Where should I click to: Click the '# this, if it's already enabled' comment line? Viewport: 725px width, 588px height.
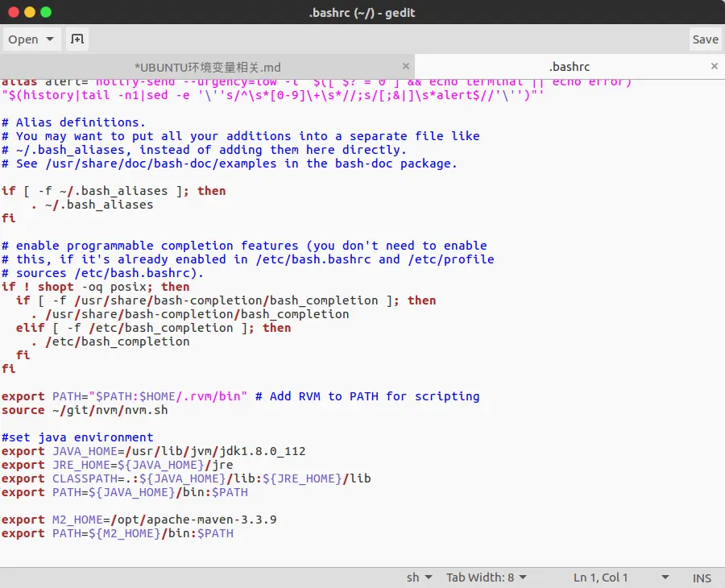[x=248, y=260]
